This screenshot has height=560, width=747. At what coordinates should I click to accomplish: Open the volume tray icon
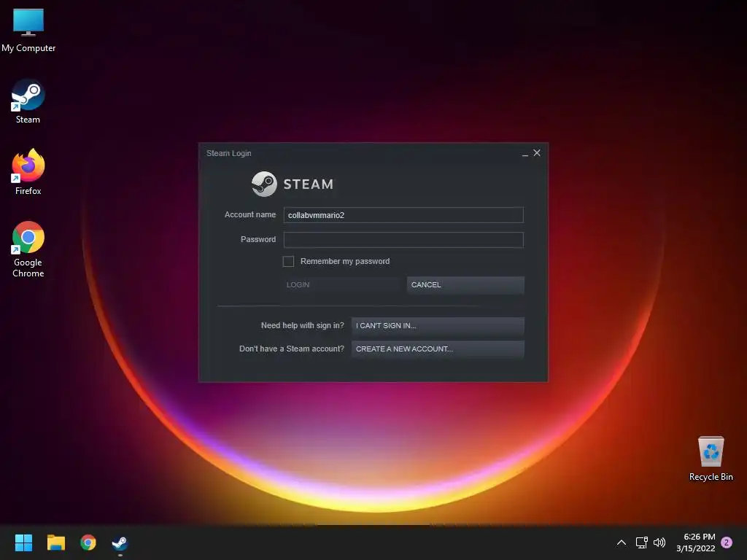[x=659, y=542]
